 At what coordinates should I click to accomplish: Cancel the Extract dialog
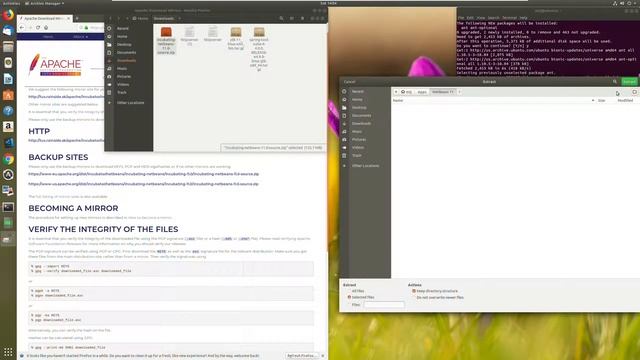349,82
